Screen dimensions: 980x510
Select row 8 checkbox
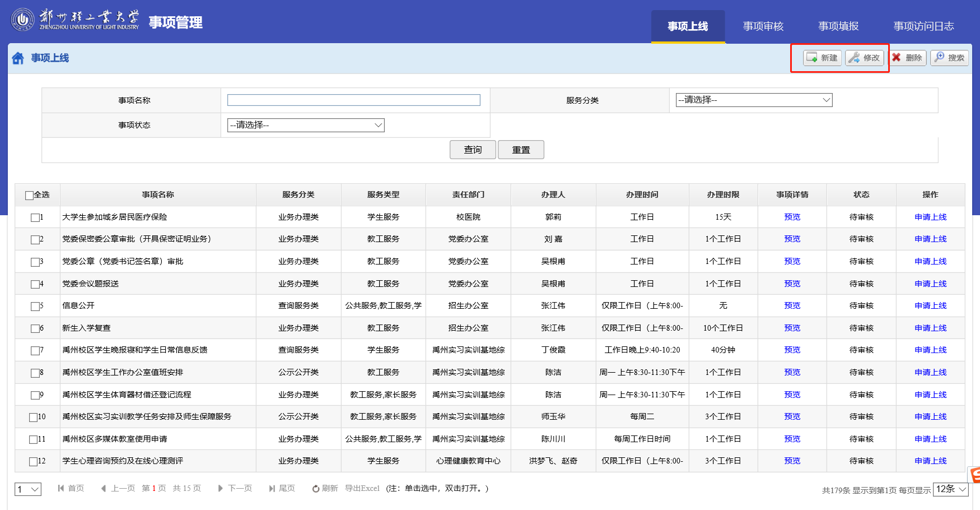click(x=35, y=373)
